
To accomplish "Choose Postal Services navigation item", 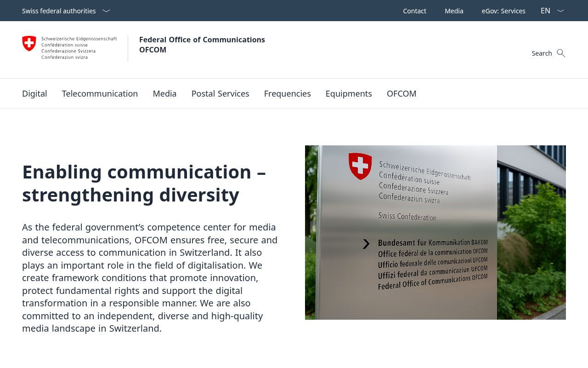I will 220,93.
